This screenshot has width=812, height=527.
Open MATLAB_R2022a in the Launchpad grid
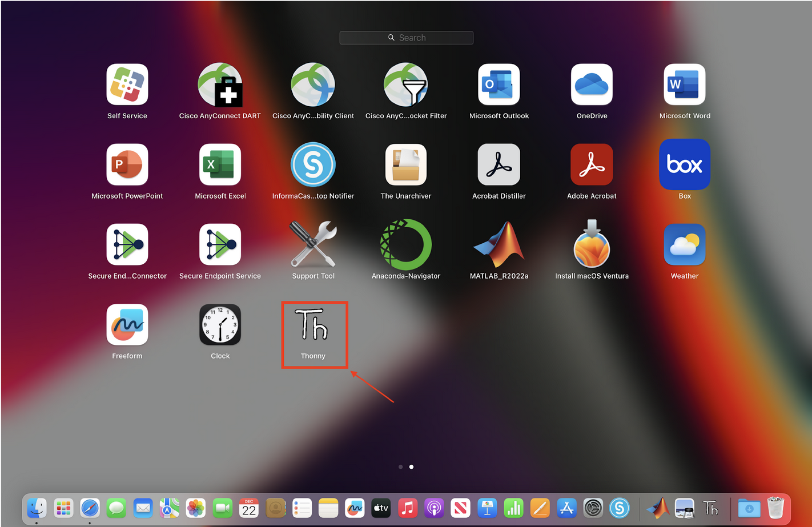tap(499, 244)
